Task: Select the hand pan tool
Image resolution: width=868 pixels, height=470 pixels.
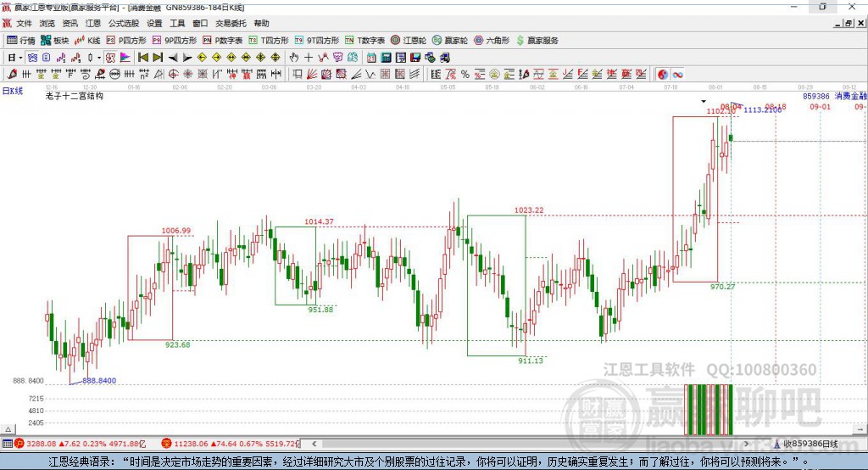Action: coord(294,58)
